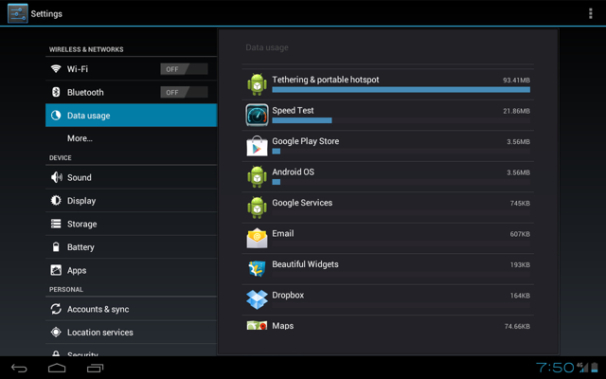Click the 745KB usage value
This screenshot has width=606, height=379.
coord(520,203)
